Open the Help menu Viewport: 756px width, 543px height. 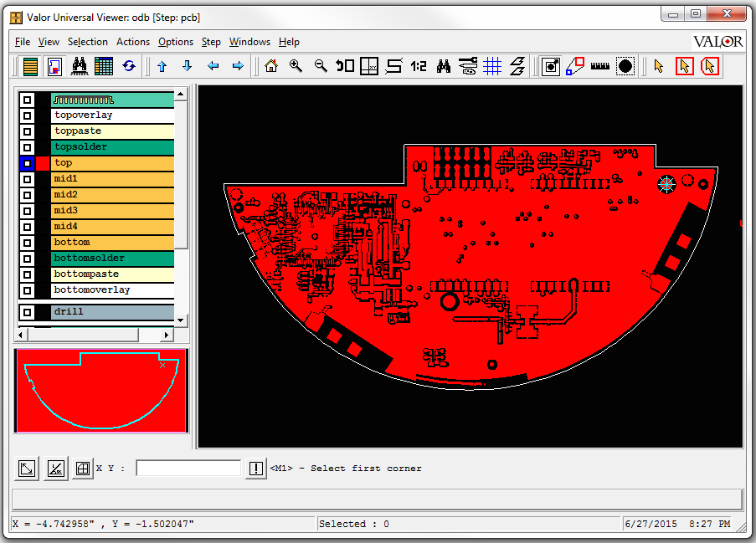coord(289,42)
